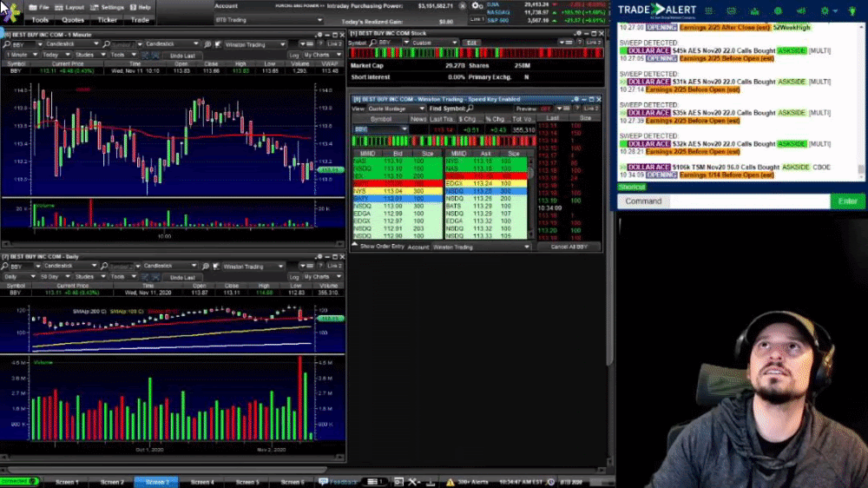Click clock icon in status bar
The height and width of the screenshot is (488, 868).
551,482
